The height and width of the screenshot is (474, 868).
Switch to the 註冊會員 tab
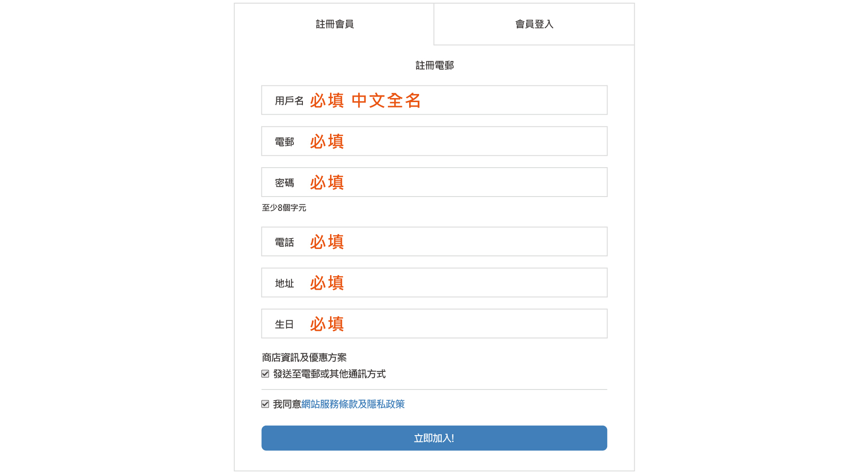[334, 24]
